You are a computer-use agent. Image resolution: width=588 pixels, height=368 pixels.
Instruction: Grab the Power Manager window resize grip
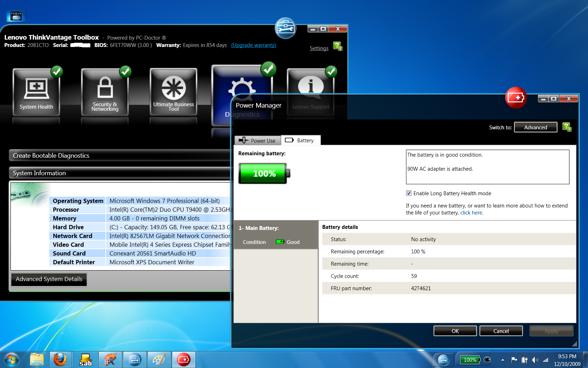coord(574,344)
